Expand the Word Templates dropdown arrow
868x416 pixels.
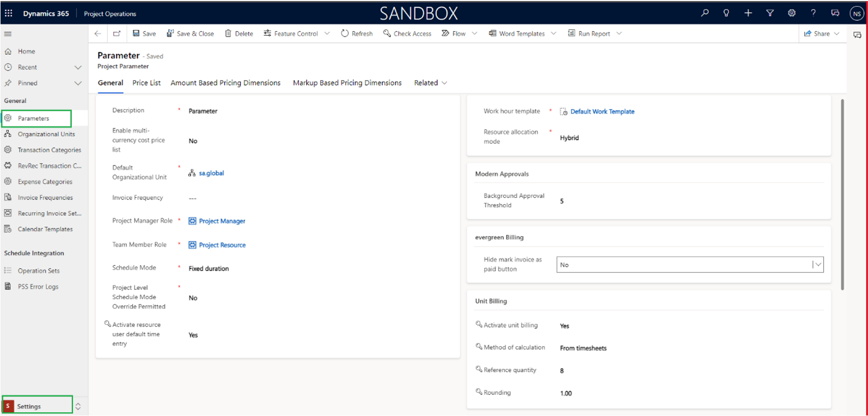(x=554, y=33)
